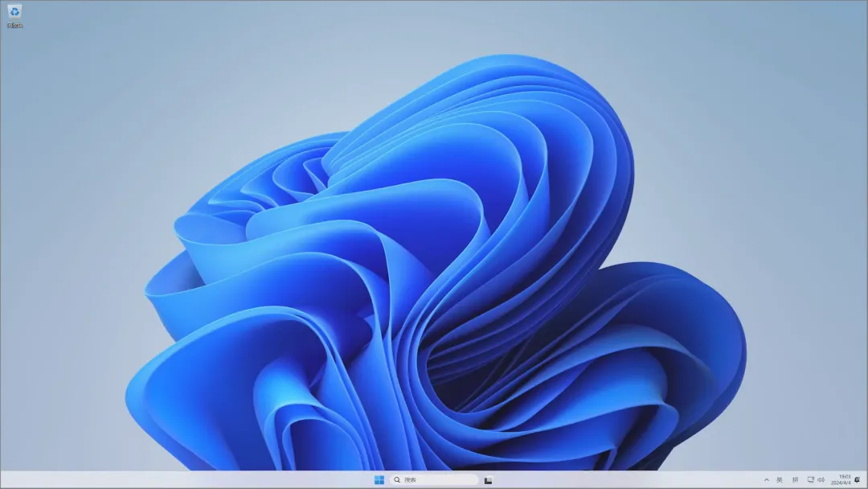Open the notification bell icon
This screenshot has height=489, width=868.
[x=858, y=480]
